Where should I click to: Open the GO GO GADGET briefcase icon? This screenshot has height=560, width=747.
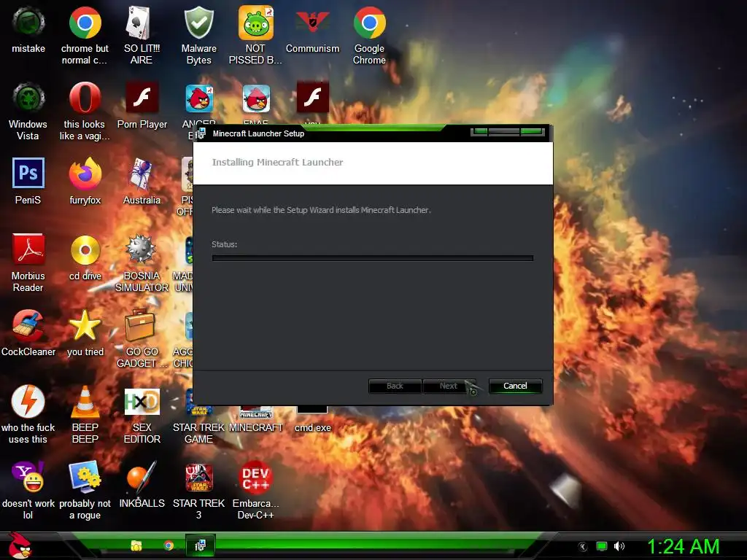coord(142,338)
